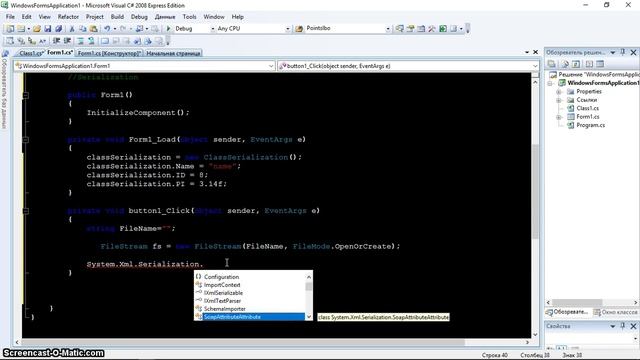Click the Find in Files icon
This screenshot has width=640, height=360.
coord(299,29)
